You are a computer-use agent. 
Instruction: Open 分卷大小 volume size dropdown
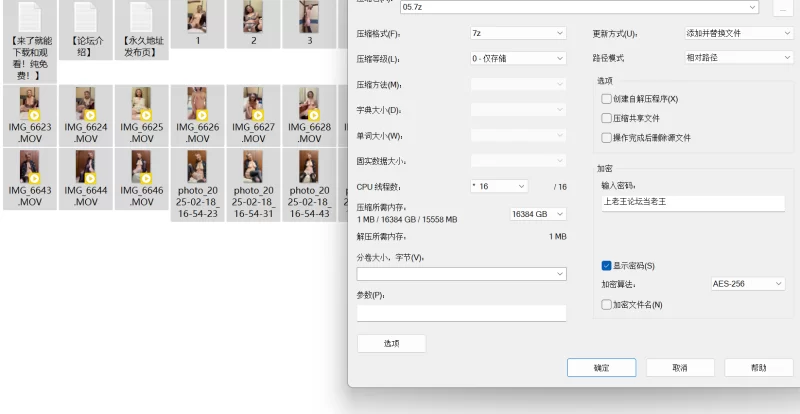pyautogui.click(x=461, y=274)
